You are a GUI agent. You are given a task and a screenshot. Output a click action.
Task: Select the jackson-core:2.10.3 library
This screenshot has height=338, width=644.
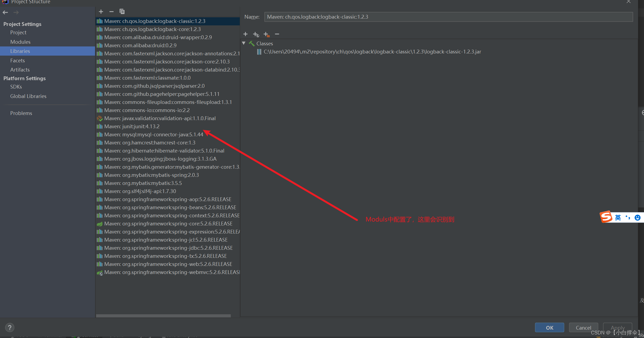[167, 62]
